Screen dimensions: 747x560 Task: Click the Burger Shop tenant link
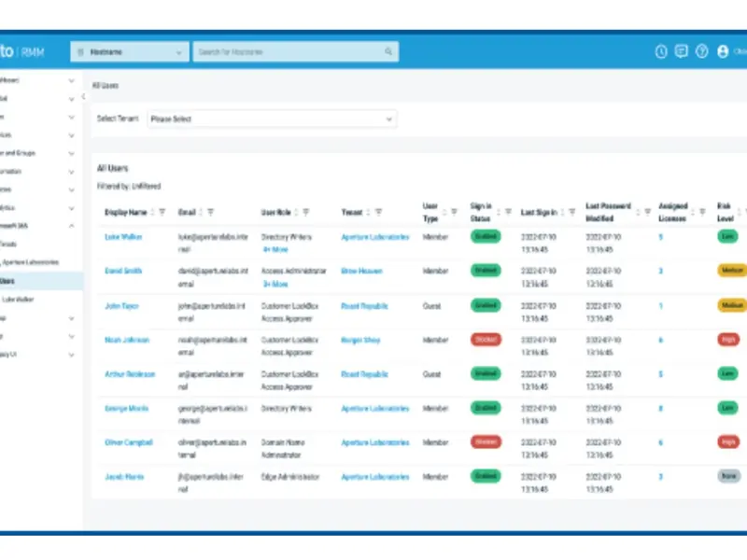click(x=360, y=340)
